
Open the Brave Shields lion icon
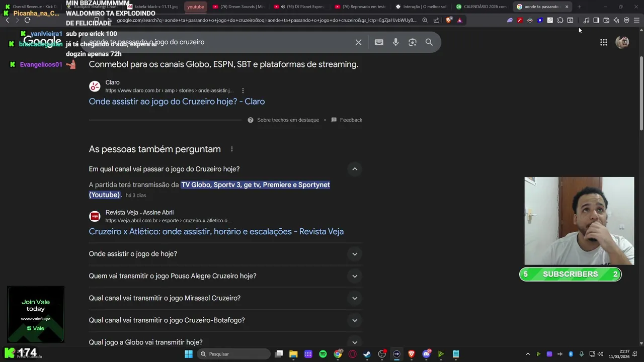tap(449, 20)
